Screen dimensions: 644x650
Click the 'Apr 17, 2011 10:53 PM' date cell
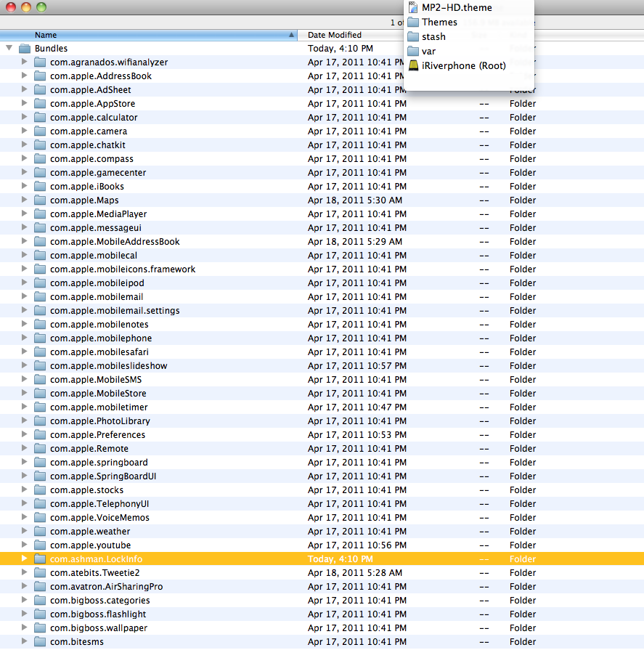pos(356,434)
